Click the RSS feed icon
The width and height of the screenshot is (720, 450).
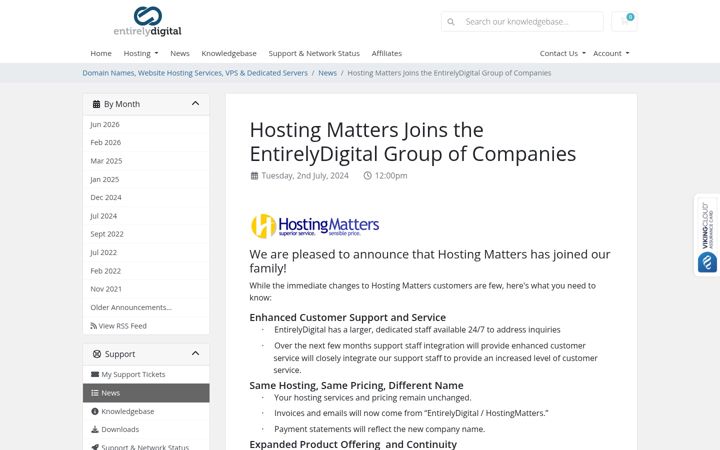[x=94, y=326]
